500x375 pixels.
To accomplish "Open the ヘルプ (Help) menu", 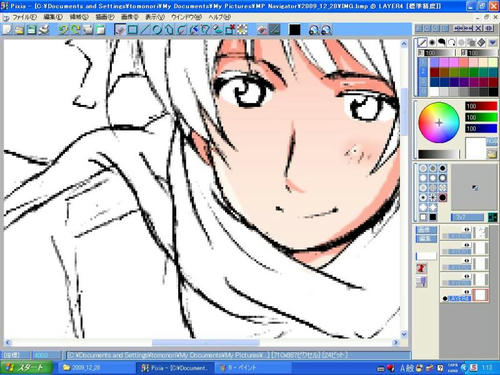I will pos(220,17).
